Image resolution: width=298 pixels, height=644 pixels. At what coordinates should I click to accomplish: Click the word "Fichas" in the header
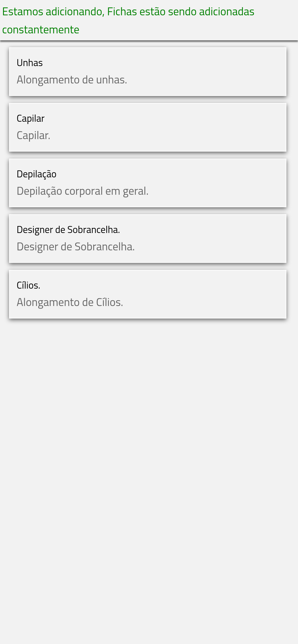(x=122, y=12)
